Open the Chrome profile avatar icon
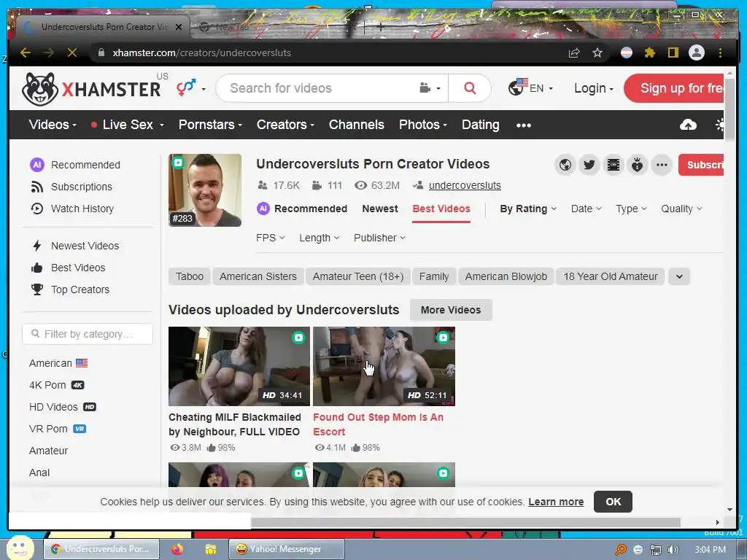 tap(697, 52)
